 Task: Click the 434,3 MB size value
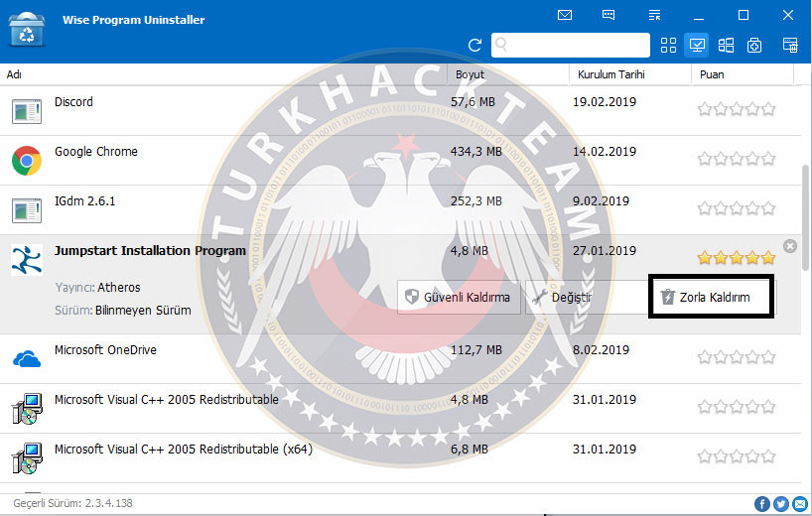tap(475, 151)
